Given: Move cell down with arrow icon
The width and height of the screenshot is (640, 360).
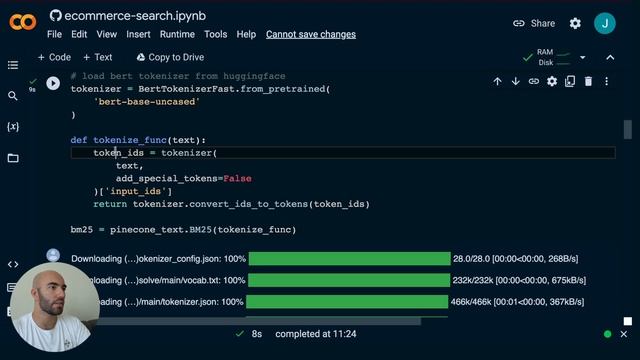Looking at the screenshot, I should point(516,82).
